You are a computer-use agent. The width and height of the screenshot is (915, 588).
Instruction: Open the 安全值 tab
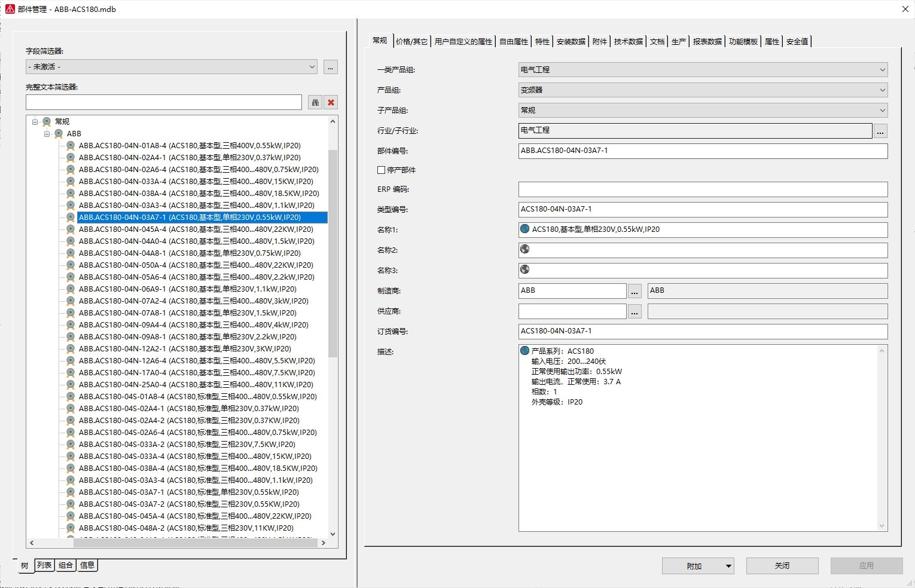coord(797,41)
